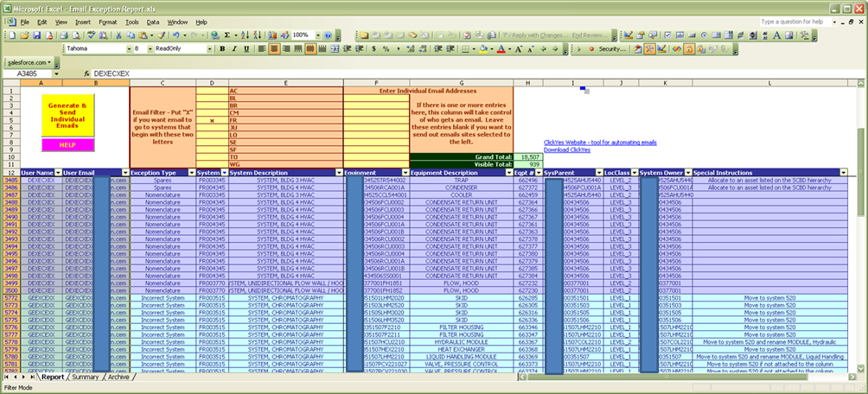Open the Exception Type column filter arrow
The width and height of the screenshot is (868, 394).
[x=192, y=173]
